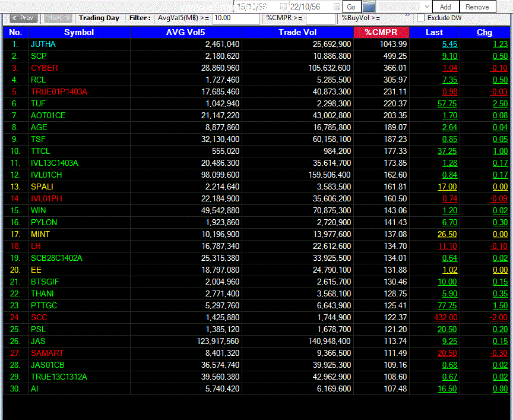Select symbol AOT01CE
The height and width of the screenshot is (420, 513).
tap(48, 116)
